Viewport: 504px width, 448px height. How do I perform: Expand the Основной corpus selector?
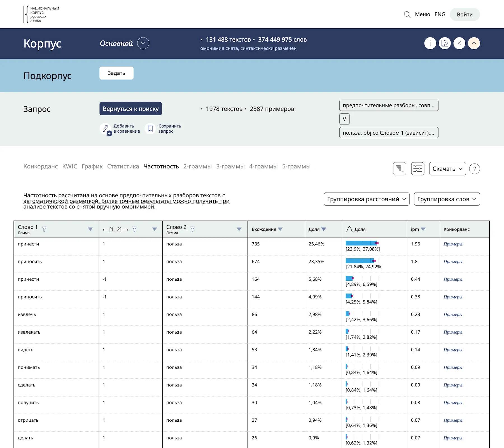coord(143,43)
